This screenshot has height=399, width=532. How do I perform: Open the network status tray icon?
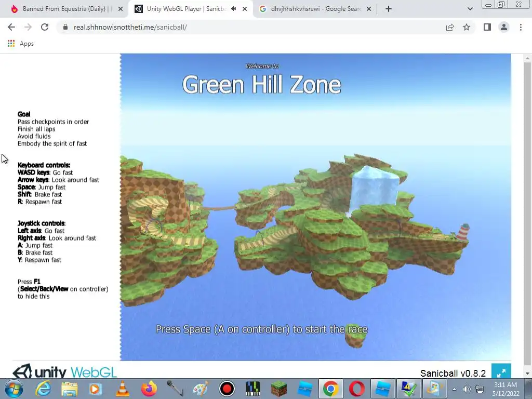480,389
